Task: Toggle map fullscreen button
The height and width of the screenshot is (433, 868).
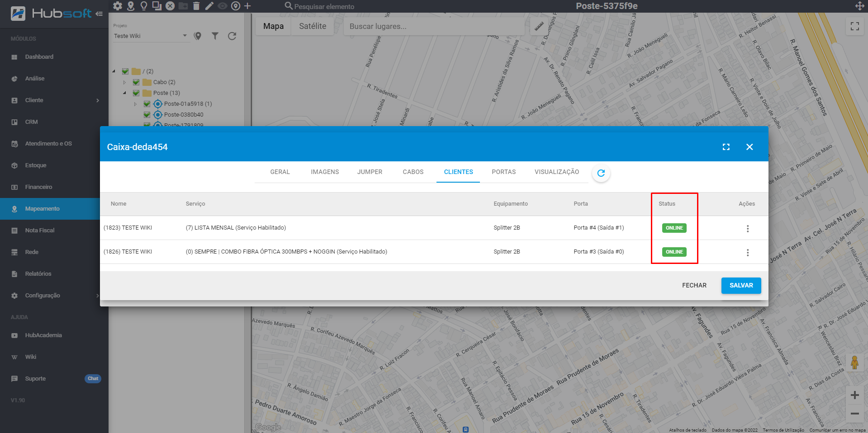Action: click(855, 26)
